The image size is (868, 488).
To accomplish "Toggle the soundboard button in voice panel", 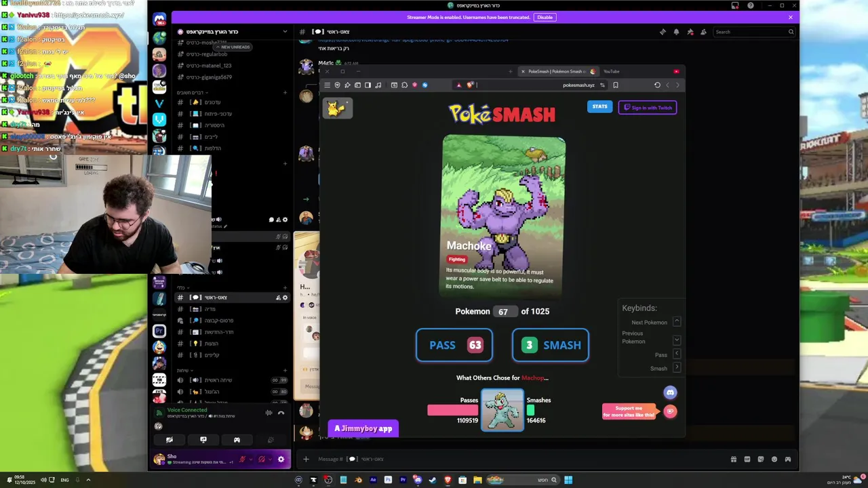I will [x=271, y=440].
